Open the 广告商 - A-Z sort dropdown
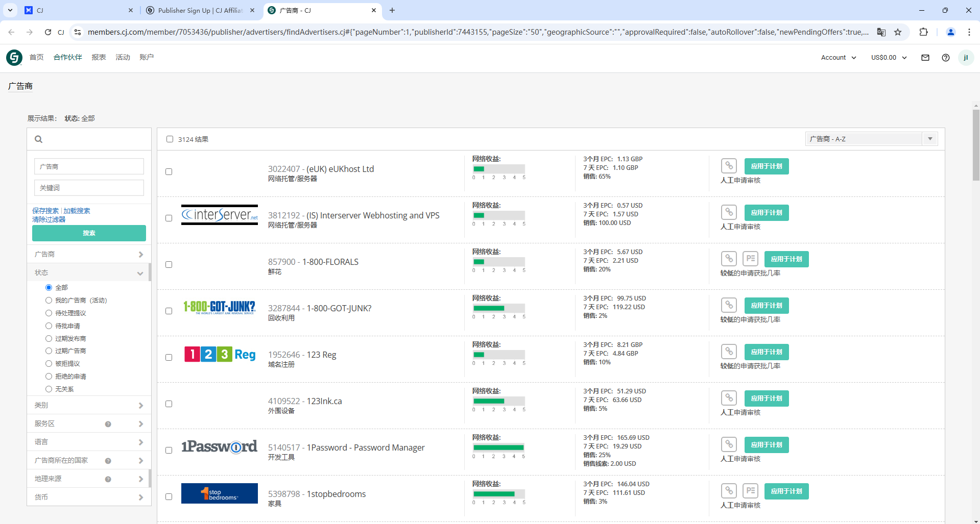980x524 pixels. click(x=872, y=139)
